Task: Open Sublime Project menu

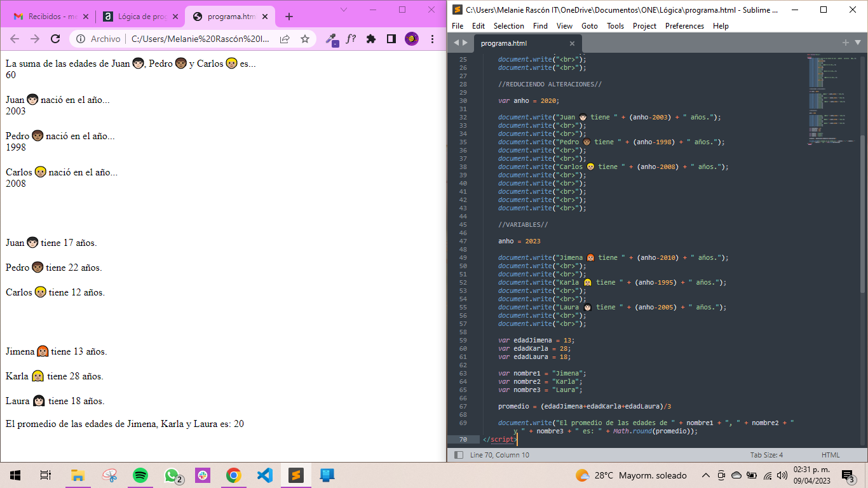Action: tap(644, 26)
